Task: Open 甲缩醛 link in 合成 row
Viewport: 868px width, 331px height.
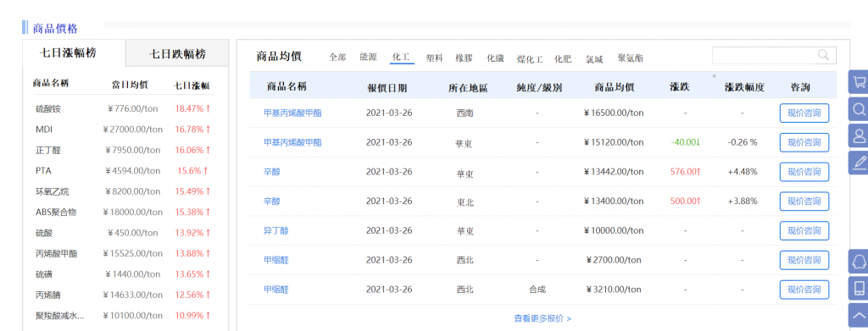Action: point(275,289)
